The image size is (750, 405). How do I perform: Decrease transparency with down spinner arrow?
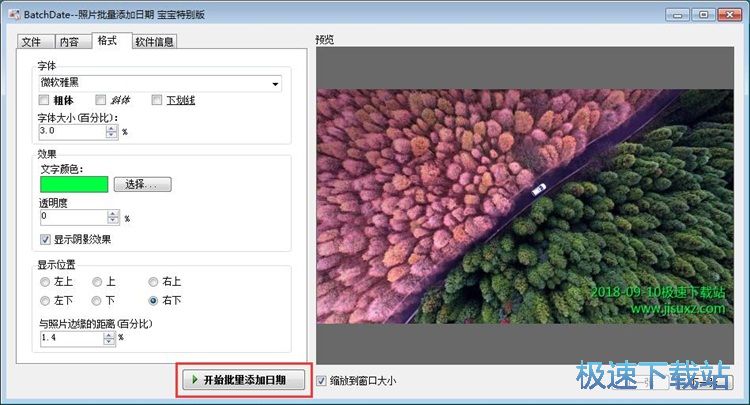click(113, 220)
